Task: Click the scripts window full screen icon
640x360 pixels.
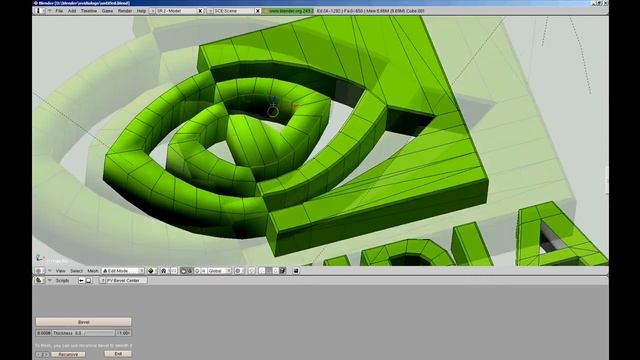Action: (89, 280)
